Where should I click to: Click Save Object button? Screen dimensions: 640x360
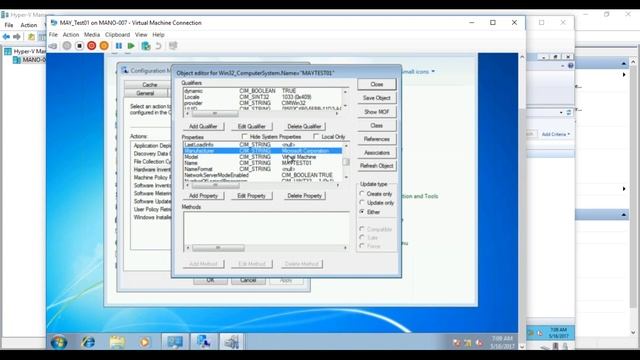coord(377,98)
